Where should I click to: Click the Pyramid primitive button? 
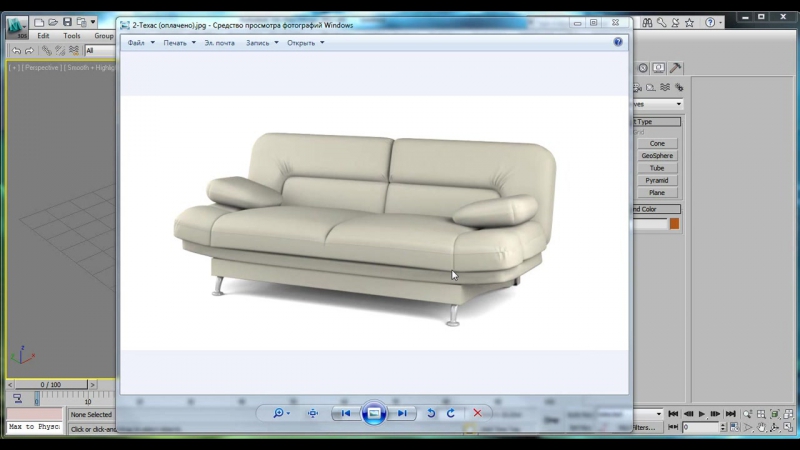[x=657, y=180]
